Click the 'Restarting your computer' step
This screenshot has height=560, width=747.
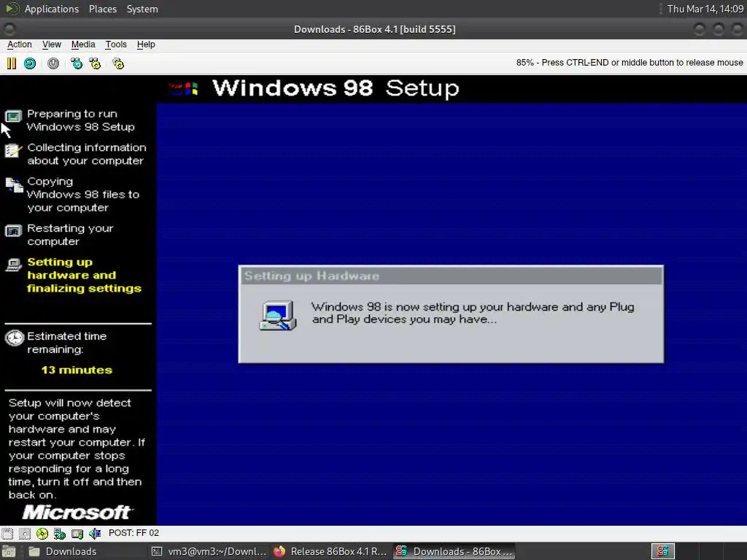click(x=70, y=235)
